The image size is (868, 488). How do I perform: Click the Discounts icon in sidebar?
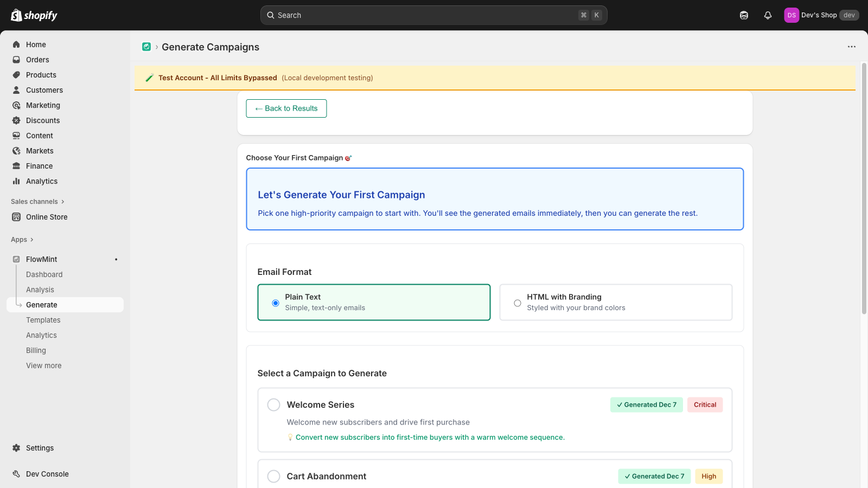pyautogui.click(x=16, y=120)
